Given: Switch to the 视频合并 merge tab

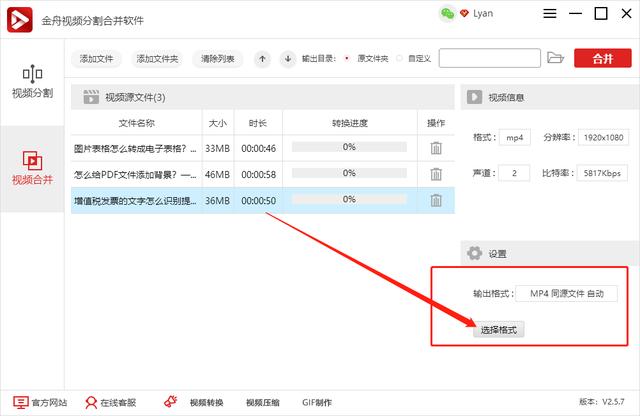Looking at the screenshot, I should click(32, 168).
